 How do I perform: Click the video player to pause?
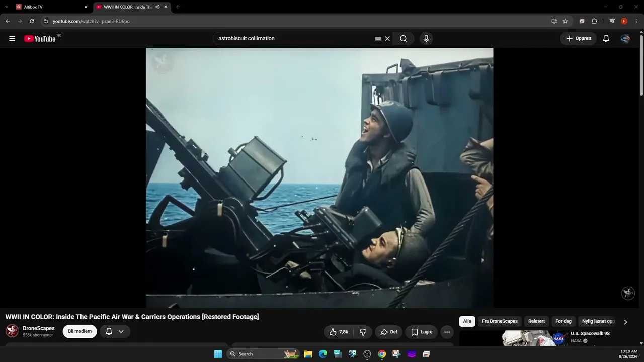pos(319,178)
